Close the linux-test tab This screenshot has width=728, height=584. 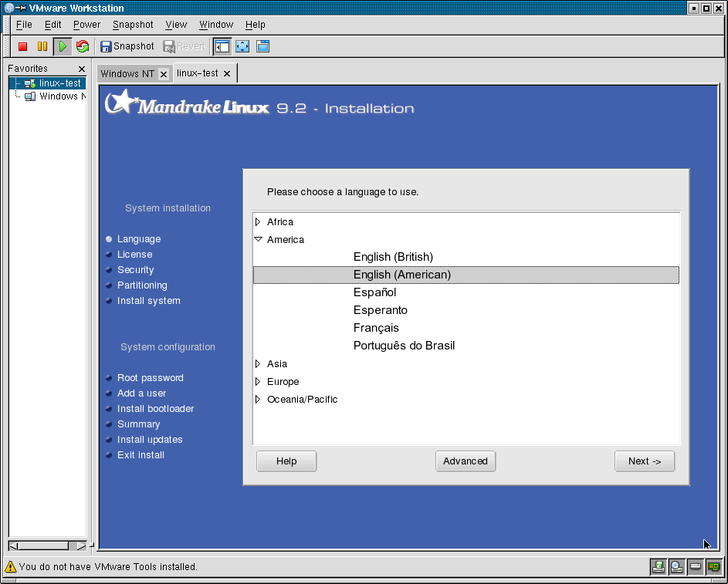pos(226,74)
